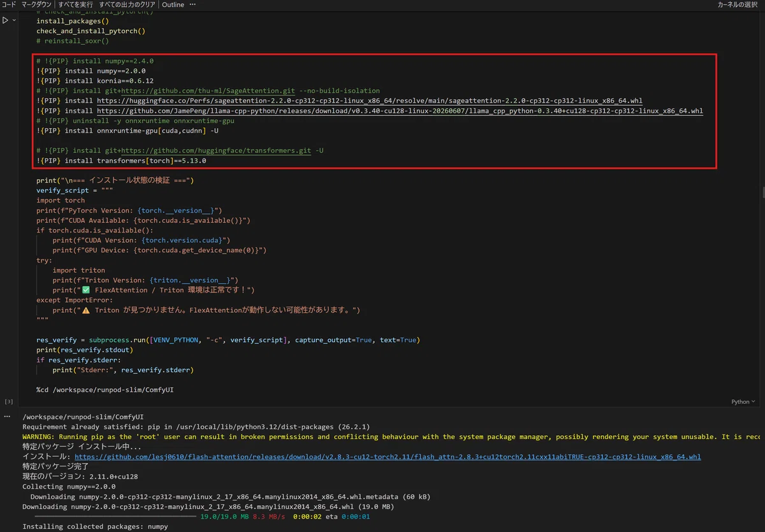Screen dimensions: 765x532
Task: Open the toolbar's more actions ellipsis
Action: (x=193, y=4)
